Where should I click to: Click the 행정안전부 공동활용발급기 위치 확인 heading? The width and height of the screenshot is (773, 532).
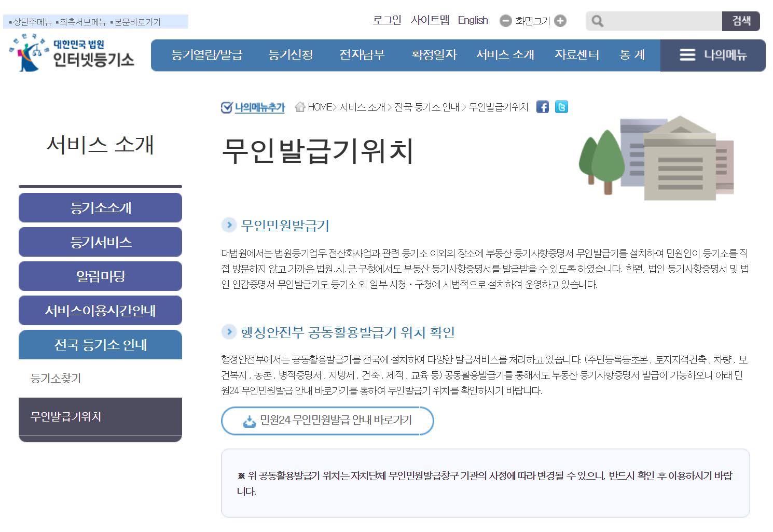pos(348,332)
